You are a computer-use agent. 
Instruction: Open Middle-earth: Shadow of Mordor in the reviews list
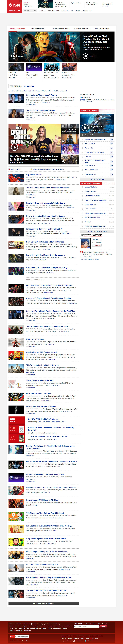[x=95, y=139]
